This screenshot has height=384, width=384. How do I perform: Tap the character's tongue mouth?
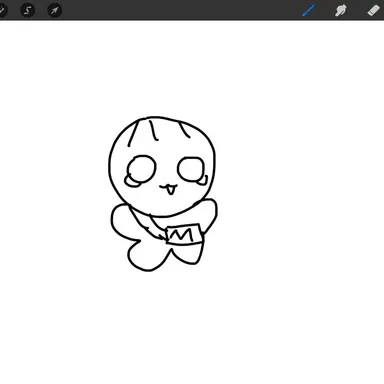coord(169,189)
